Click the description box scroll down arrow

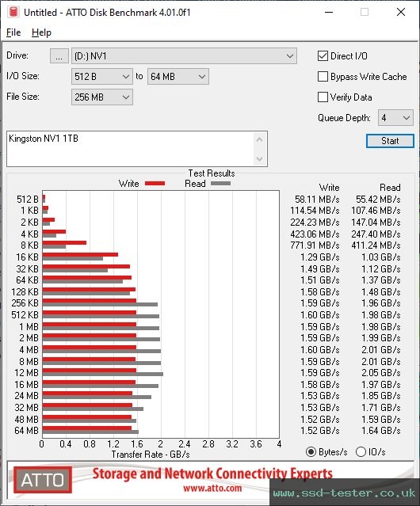pyautogui.click(x=260, y=159)
